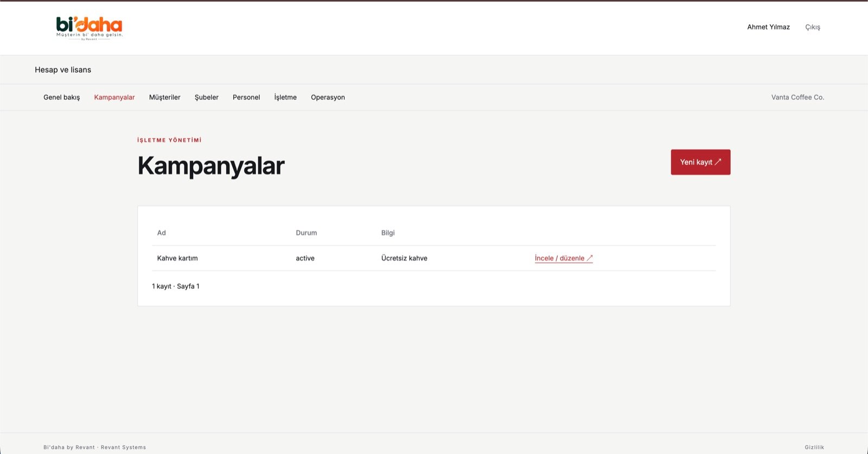Click the Durum column header

307,232
